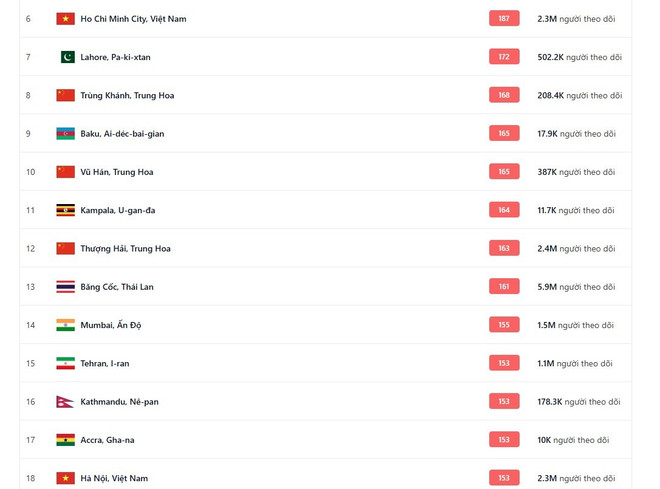Click the Uganda flag beside Kampala
The height and width of the screenshot is (489, 660).
click(x=65, y=210)
